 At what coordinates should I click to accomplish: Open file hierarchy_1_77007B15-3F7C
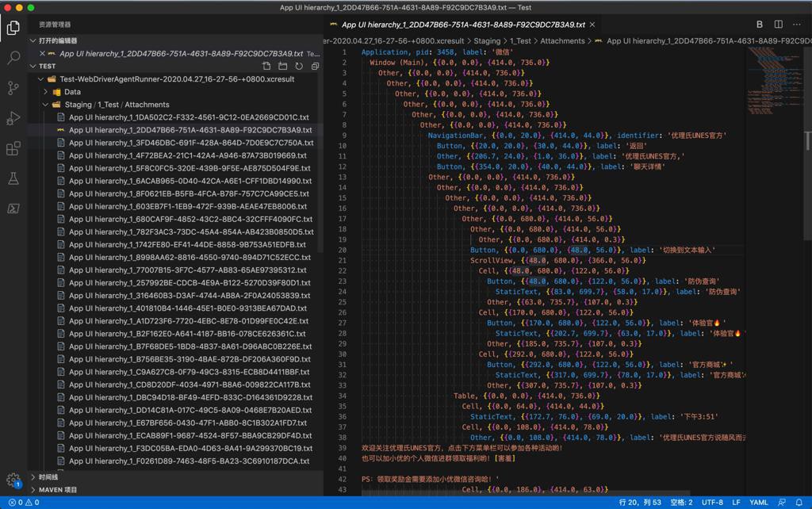(x=187, y=270)
